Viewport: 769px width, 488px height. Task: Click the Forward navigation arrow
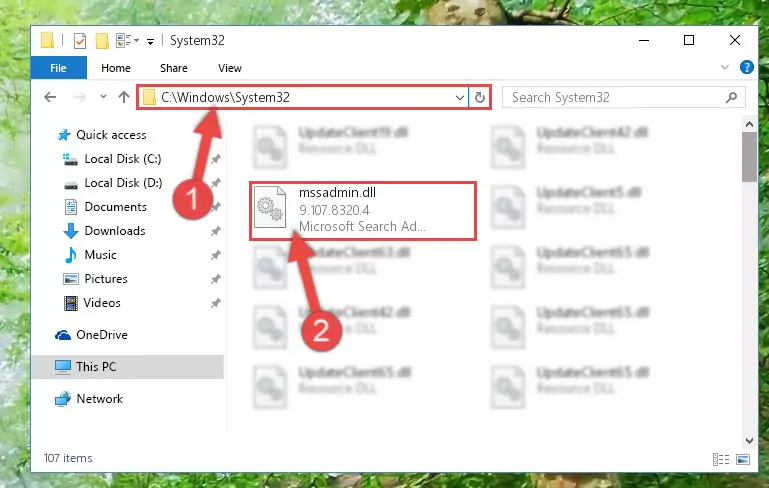[x=79, y=97]
